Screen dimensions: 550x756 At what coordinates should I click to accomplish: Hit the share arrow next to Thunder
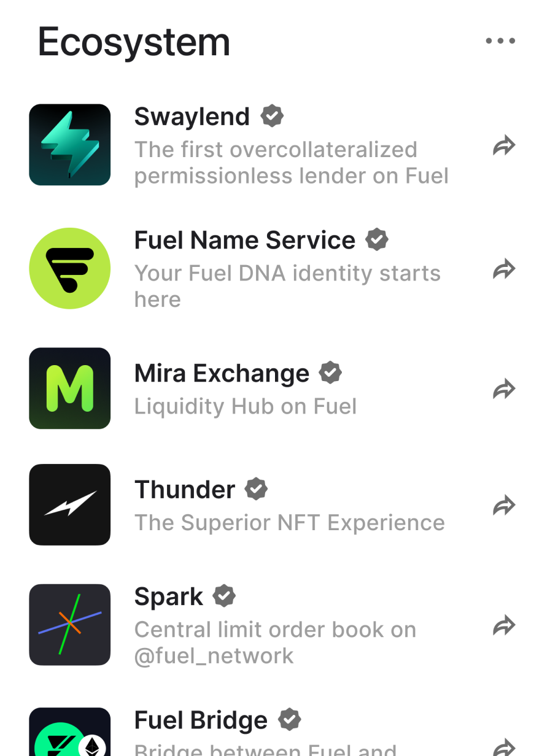504,506
